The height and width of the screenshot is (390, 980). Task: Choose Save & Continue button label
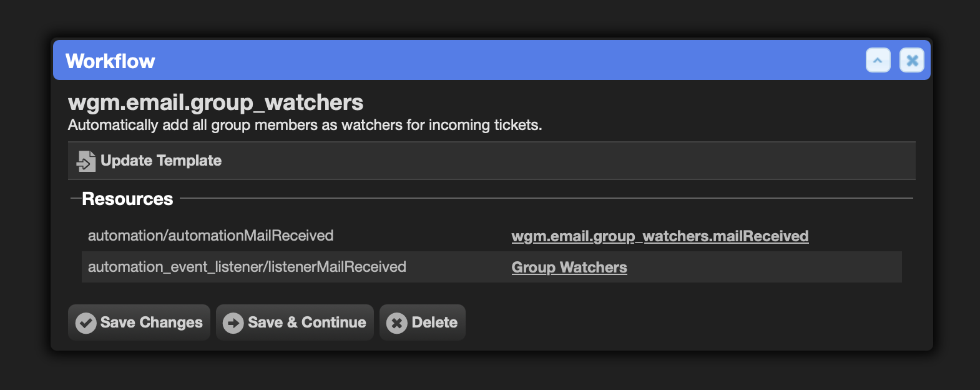point(307,322)
